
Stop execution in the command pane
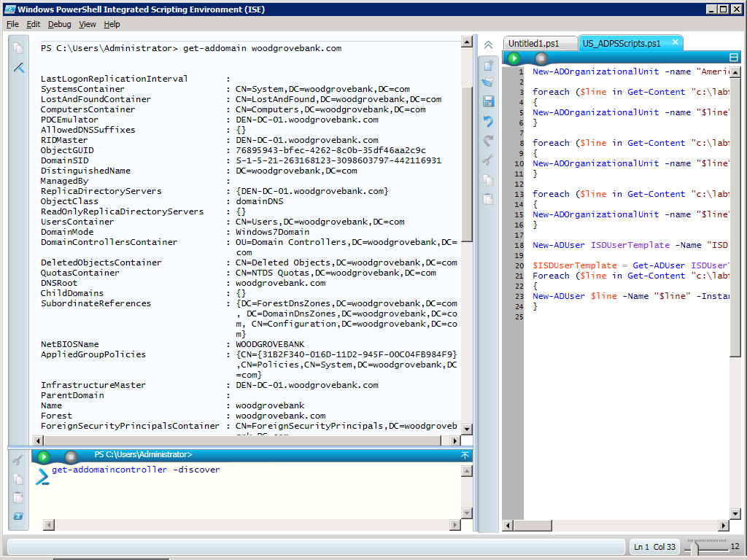71,456
